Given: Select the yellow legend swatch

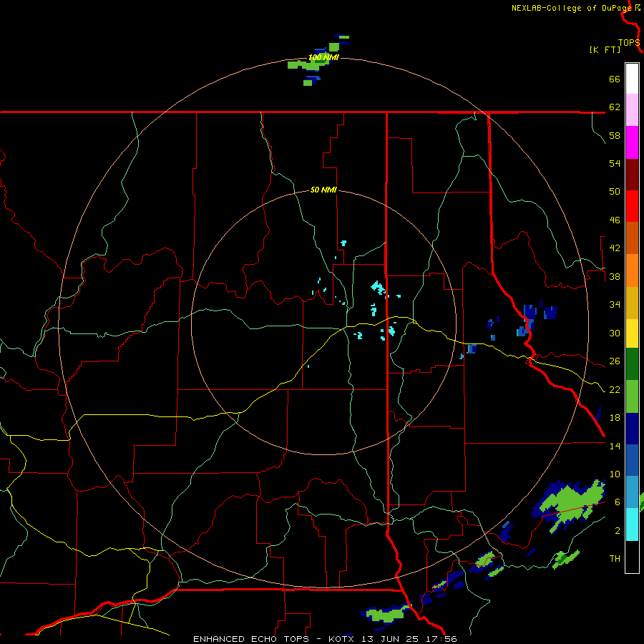Looking at the screenshot, I should [632, 333].
